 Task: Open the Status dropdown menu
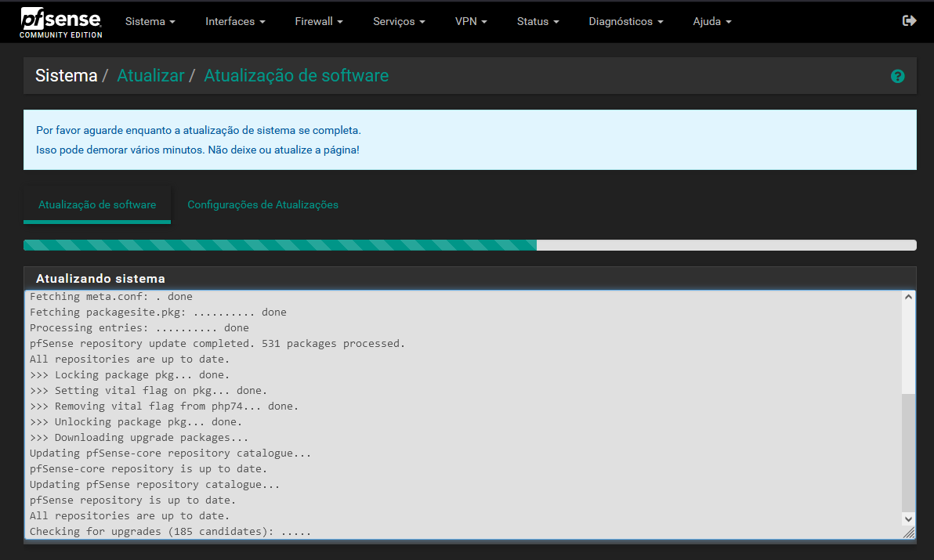pyautogui.click(x=538, y=21)
